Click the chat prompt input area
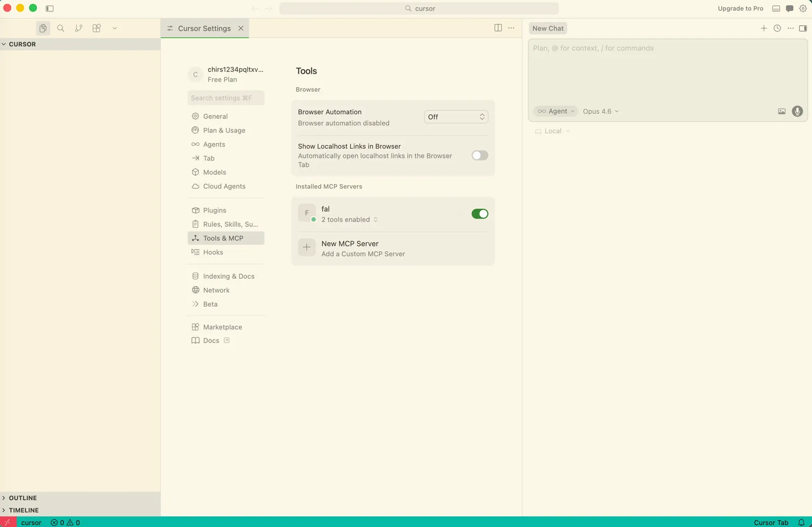 point(667,71)
